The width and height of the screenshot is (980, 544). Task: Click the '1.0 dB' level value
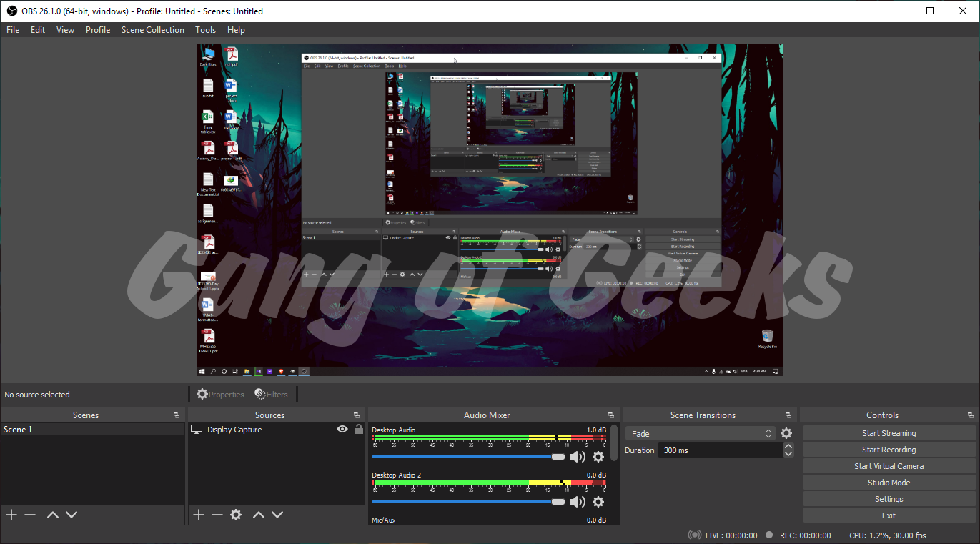coord(596,430)
